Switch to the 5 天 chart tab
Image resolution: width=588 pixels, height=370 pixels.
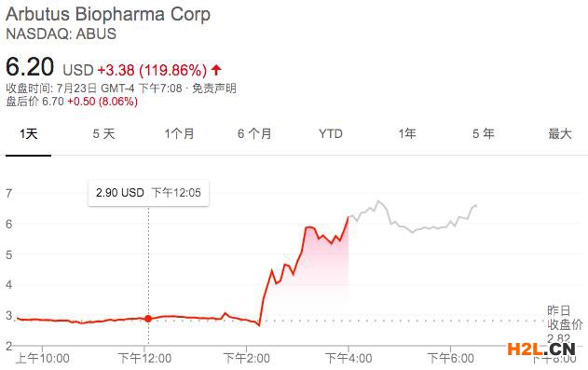pos(103,134)
